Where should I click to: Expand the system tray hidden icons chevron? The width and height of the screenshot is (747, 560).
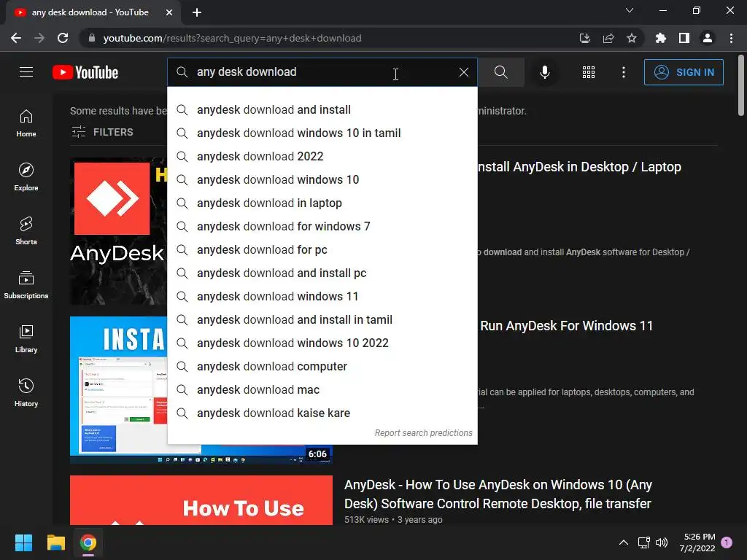click(624, 542)
